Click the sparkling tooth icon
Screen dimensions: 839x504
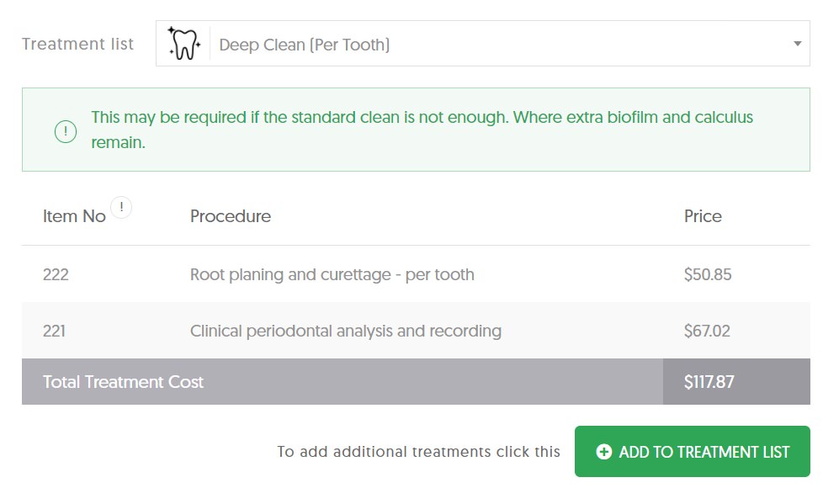[184, 43]
